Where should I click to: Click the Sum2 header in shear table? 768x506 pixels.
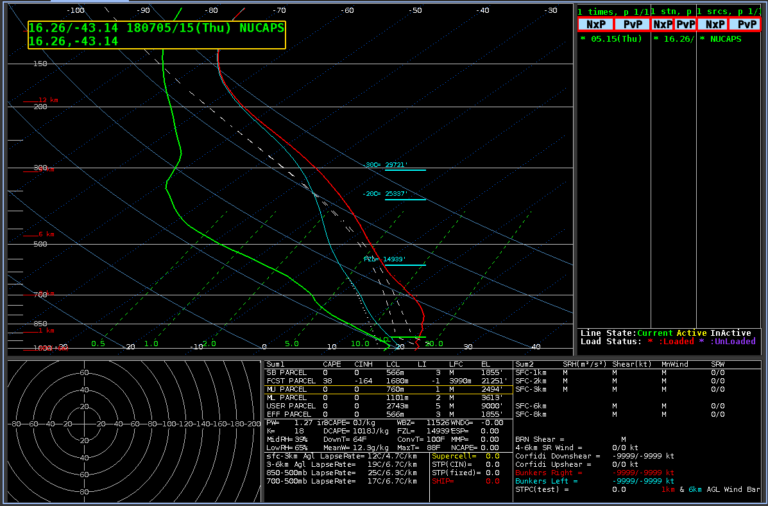pos(525,364)
